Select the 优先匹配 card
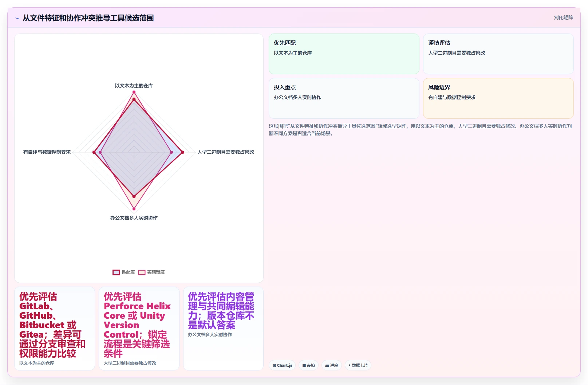Image resolution: width=588 pixels, height=385 pixels. tap(344, 54)
